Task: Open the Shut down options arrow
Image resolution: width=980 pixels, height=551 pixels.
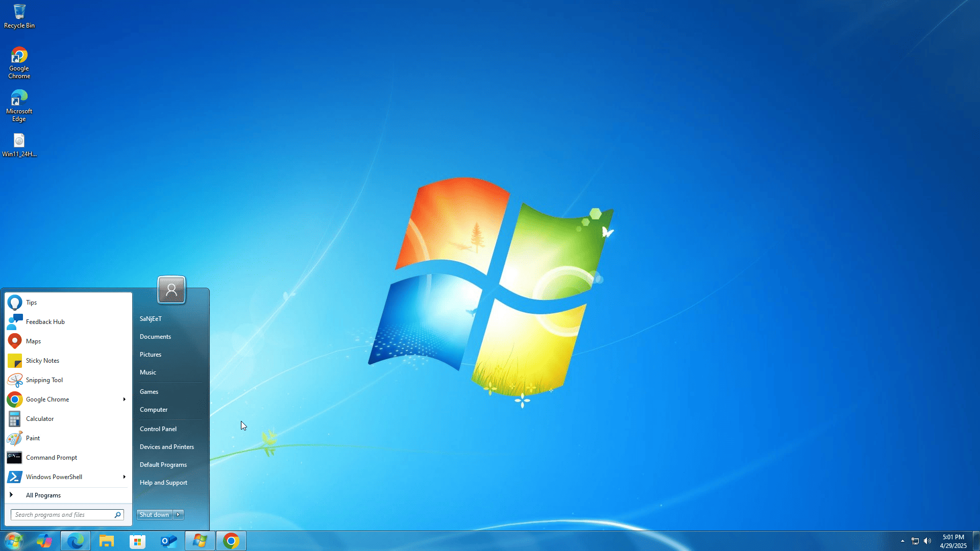Action: (178, 514)
